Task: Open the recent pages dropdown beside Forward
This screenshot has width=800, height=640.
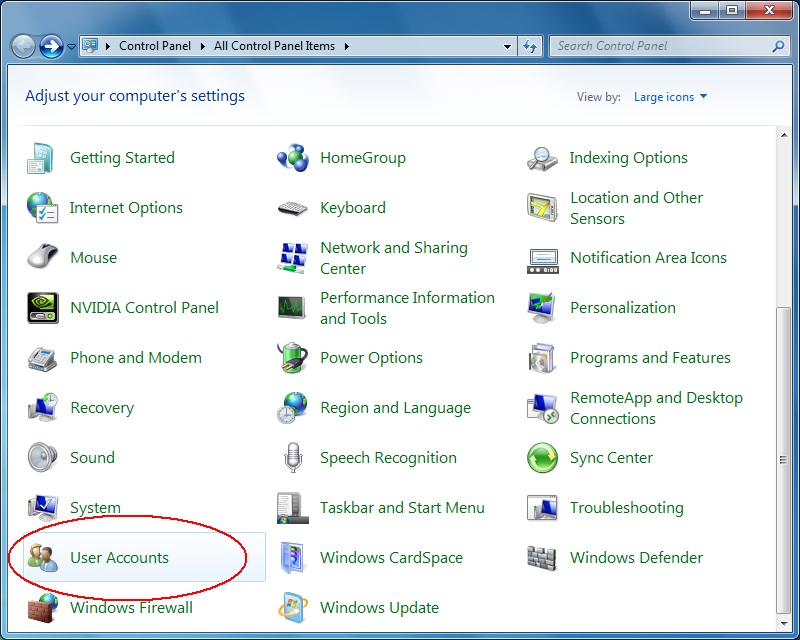Action: point(71,47)
